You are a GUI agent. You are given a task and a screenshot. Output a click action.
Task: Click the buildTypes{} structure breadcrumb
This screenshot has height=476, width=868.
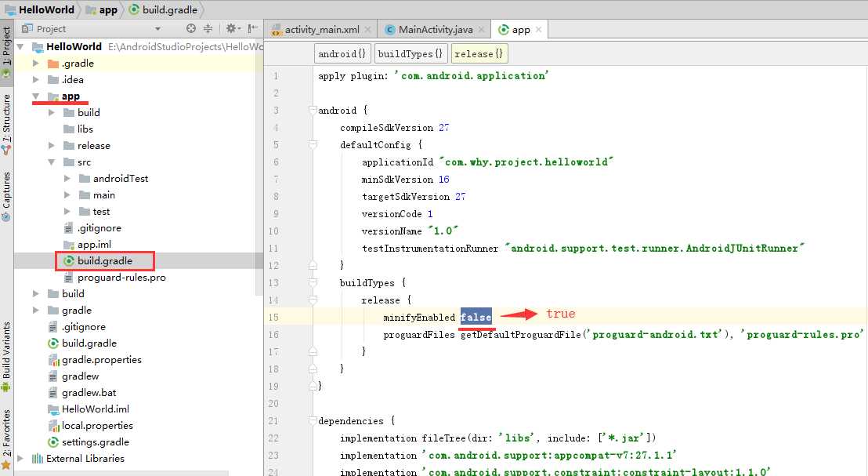410,54
